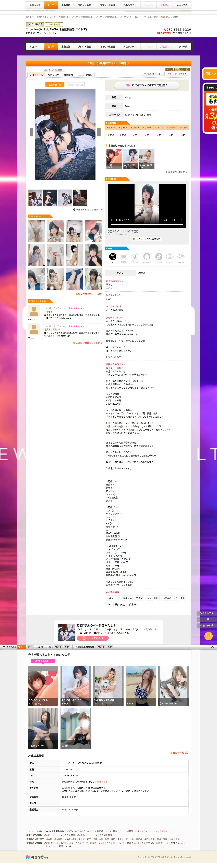Click the ページをみたよ pink button
Viewport: 217px width, 868px height.
tap(93, 638)
